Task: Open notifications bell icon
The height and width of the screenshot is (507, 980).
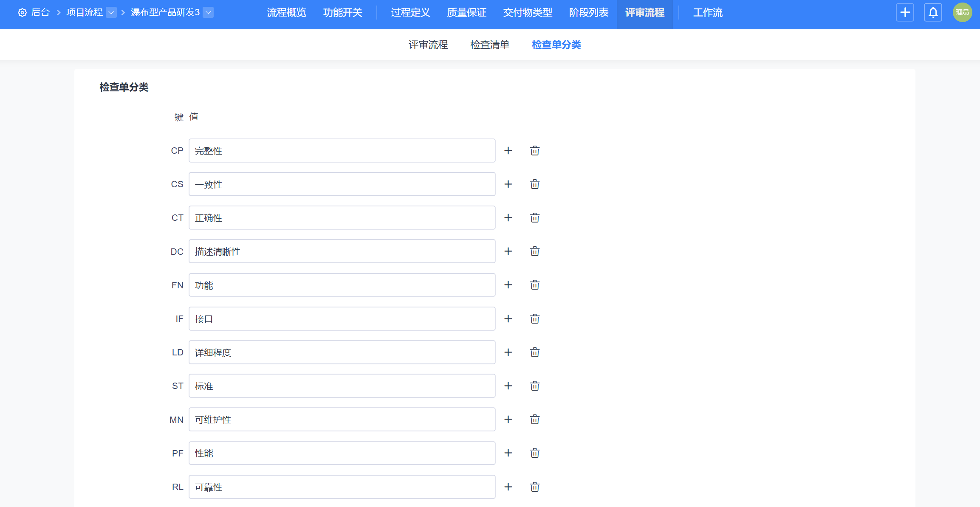Action: (x=933, y=12)
